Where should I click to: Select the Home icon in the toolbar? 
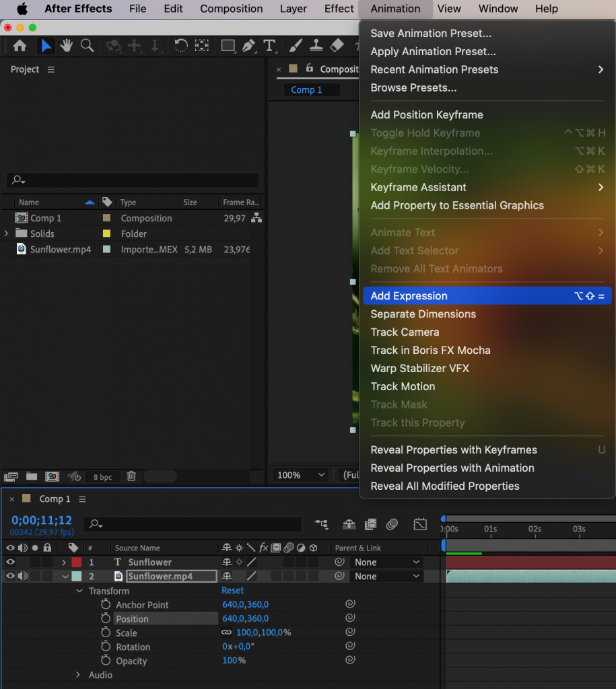(x=20, y=46)
